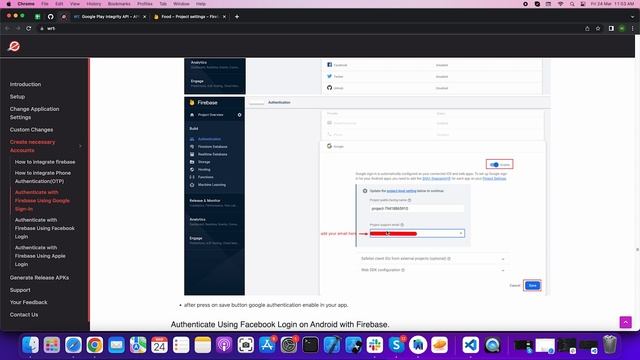Open Chrome tab search chevron
640x360 pixels.
pyautogui.click(x=632, y=17)
